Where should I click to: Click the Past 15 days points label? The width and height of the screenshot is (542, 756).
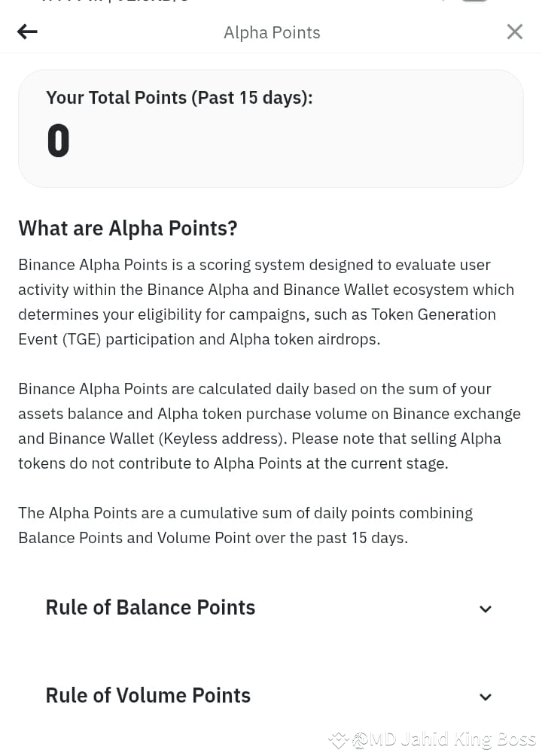pyautogui.click(x=179, y=98)
